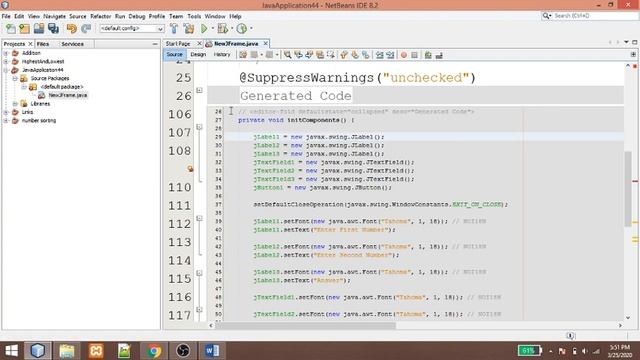Click the Clean and Build Project icon
Image resolution: width=640 pixels, height=360 pixels.
point(189,29)
